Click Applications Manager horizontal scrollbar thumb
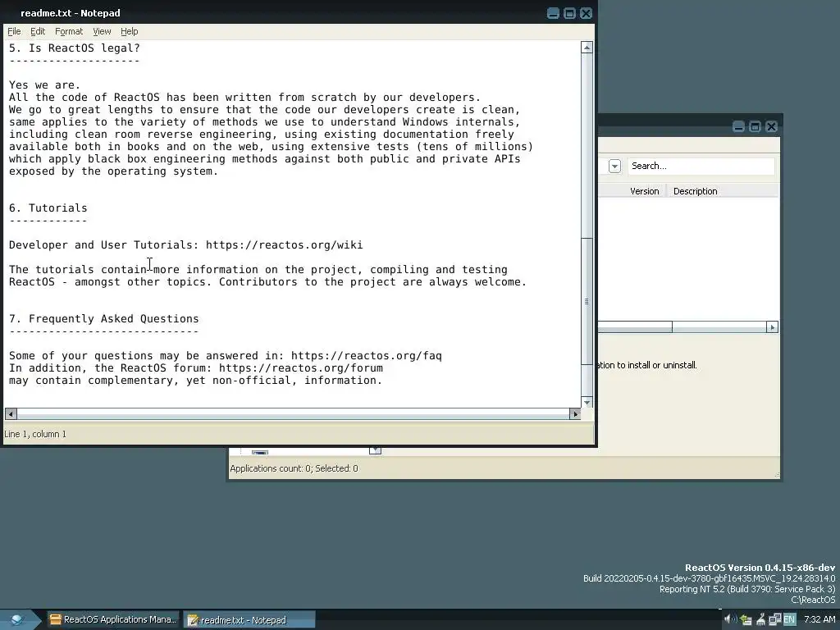The width and height of the screenshot is (840, 630). tap(635, 327)
